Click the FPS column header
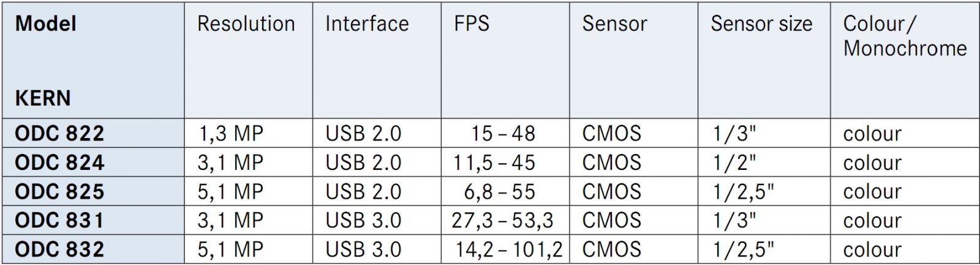 [x=472, y=24]
